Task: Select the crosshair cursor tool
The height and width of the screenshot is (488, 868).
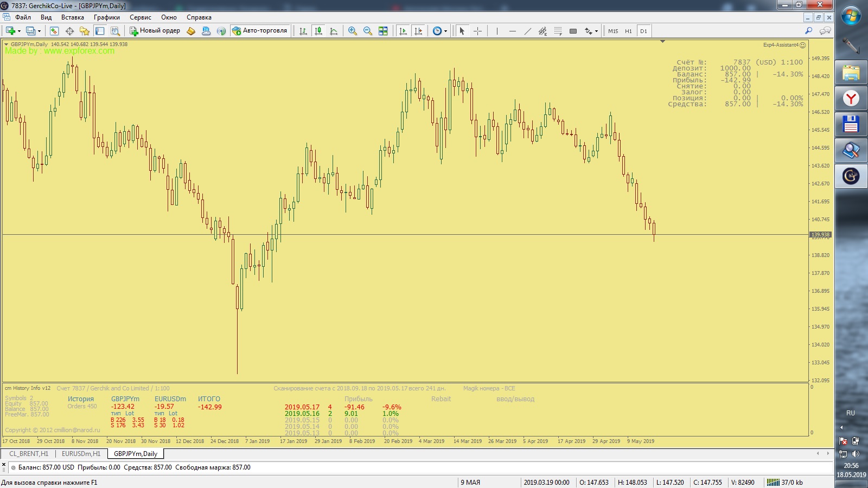Action: coord(477,31)
